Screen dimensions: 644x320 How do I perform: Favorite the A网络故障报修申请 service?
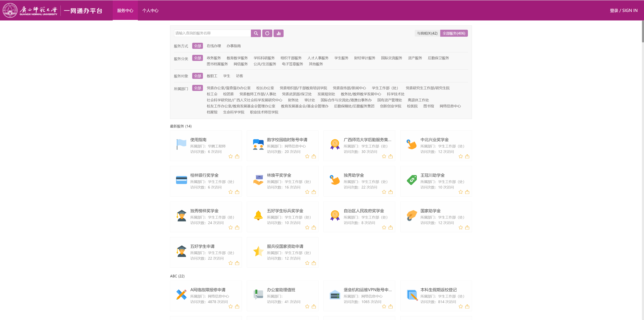(230, 307)
